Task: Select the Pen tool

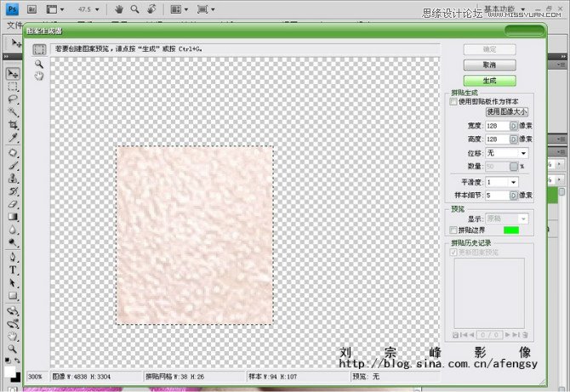Action: tap(13, 257)
